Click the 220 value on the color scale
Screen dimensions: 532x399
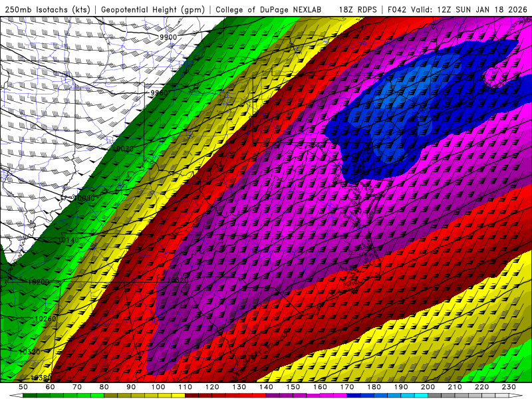tap(481, 387)
